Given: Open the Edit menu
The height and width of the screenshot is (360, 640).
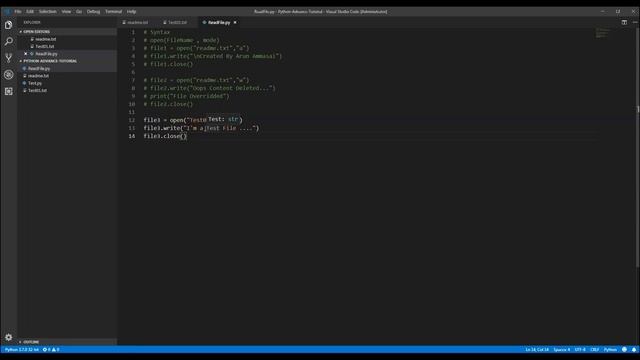Looking at the screenshot, I should [x=30, y=11].
